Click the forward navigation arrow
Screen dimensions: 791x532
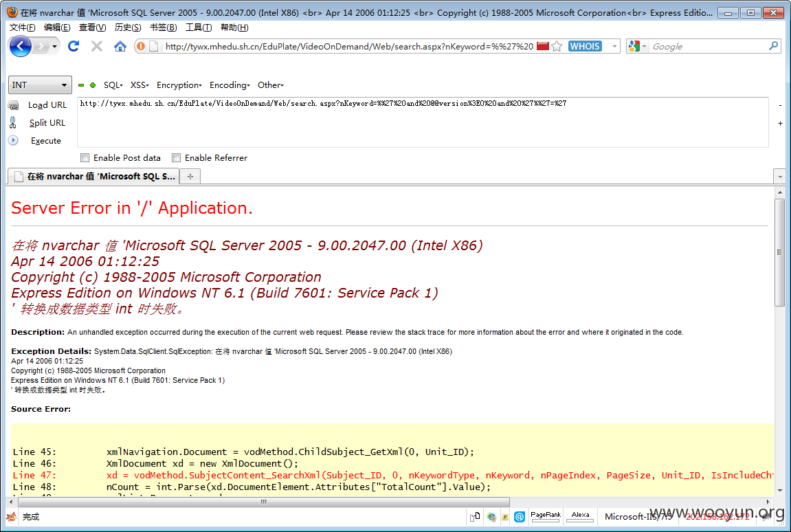click(x=41, y=47)
